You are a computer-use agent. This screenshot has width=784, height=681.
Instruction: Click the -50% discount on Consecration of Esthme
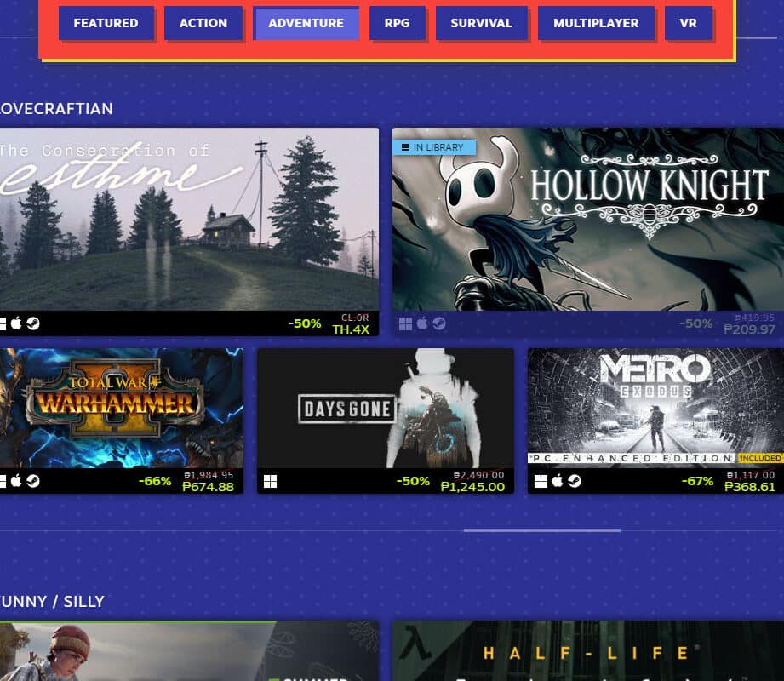[305, 323]
